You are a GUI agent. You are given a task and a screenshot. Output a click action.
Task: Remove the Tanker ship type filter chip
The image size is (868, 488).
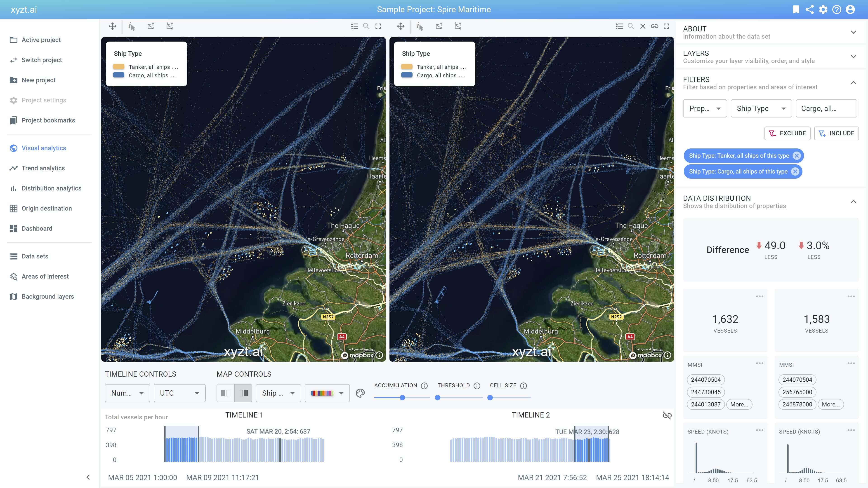(797, 156)
